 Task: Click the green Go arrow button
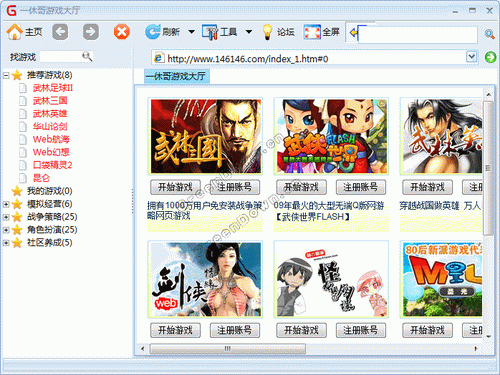(490, 57)
